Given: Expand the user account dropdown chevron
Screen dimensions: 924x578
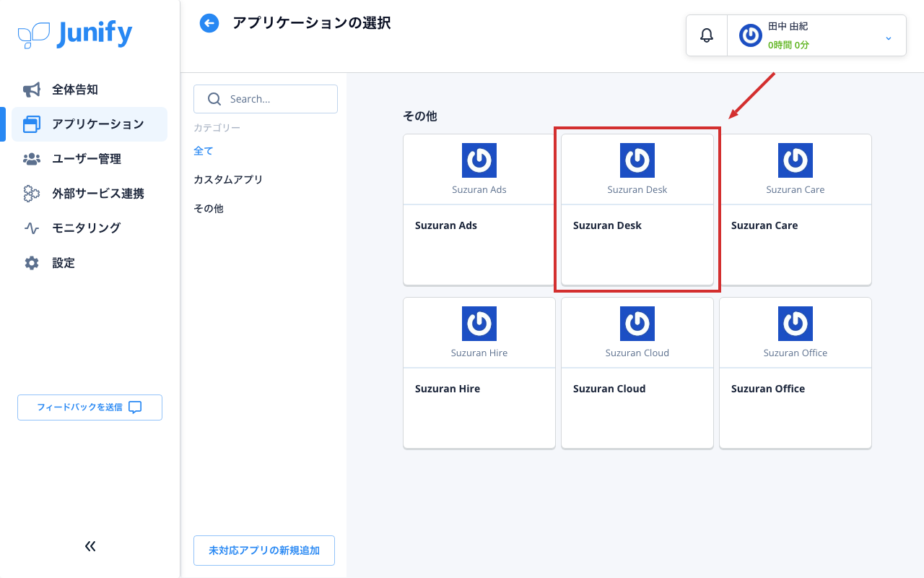Looking at the screenshot, I should pyautogui.click(x=889, y=38).
